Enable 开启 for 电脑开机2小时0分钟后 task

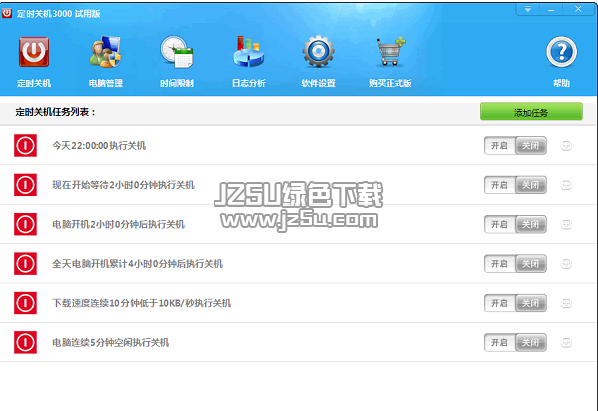(x=500, y=224)
